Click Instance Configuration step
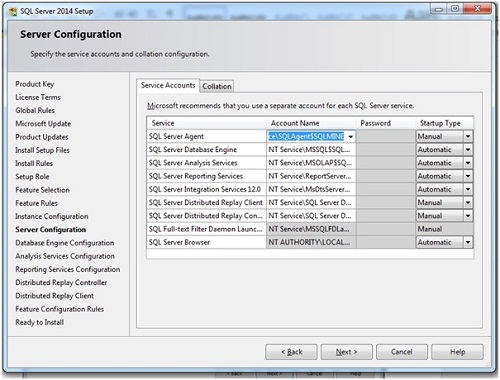Viewport: 500px width, 380px height. 52,216
